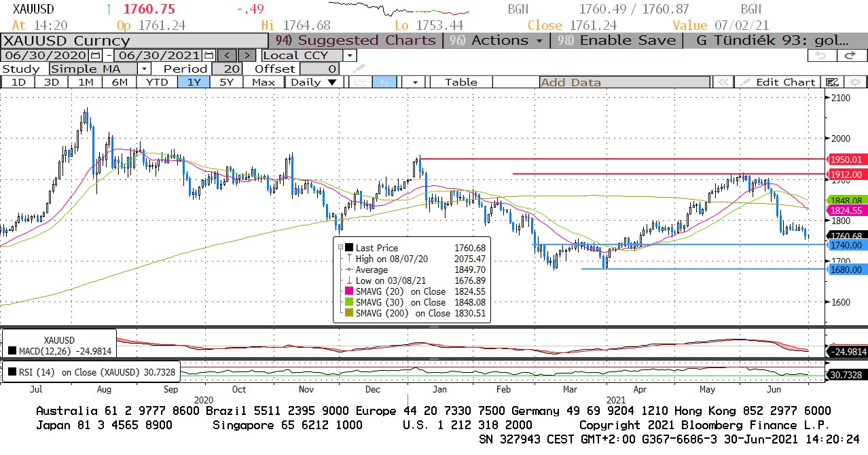Click the Average marker icon in legend

(348, 270)
